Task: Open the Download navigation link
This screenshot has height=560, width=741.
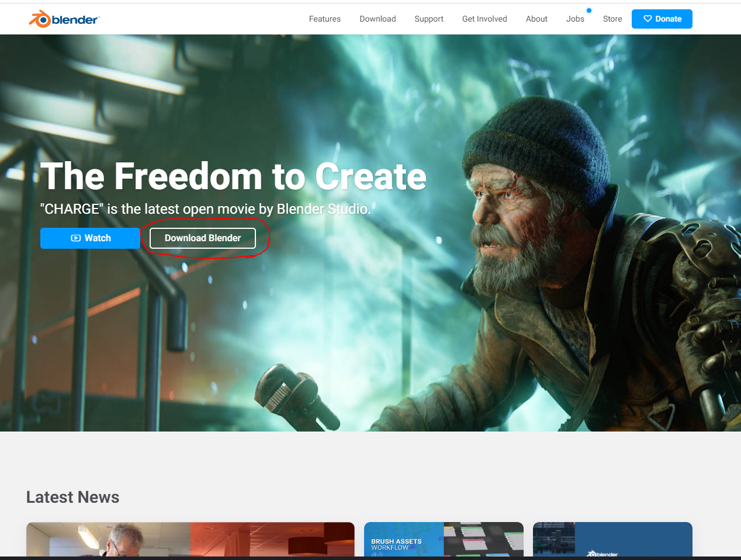Action: click(x=378, y=19)
